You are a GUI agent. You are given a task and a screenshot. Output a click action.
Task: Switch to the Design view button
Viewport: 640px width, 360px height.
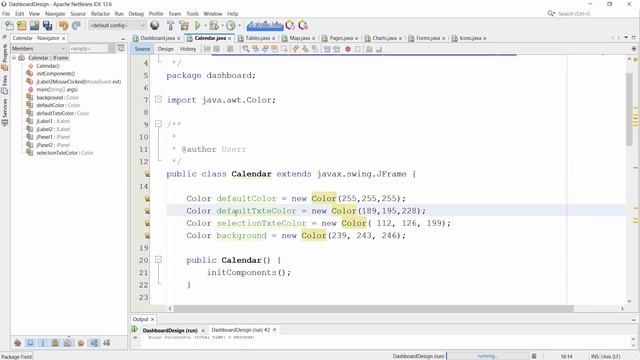pos(166,49)
